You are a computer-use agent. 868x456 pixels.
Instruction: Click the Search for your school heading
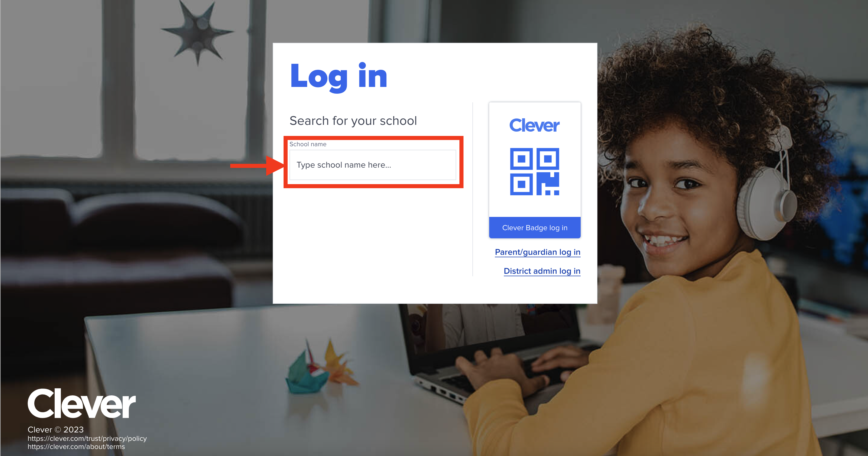[353, 121]
